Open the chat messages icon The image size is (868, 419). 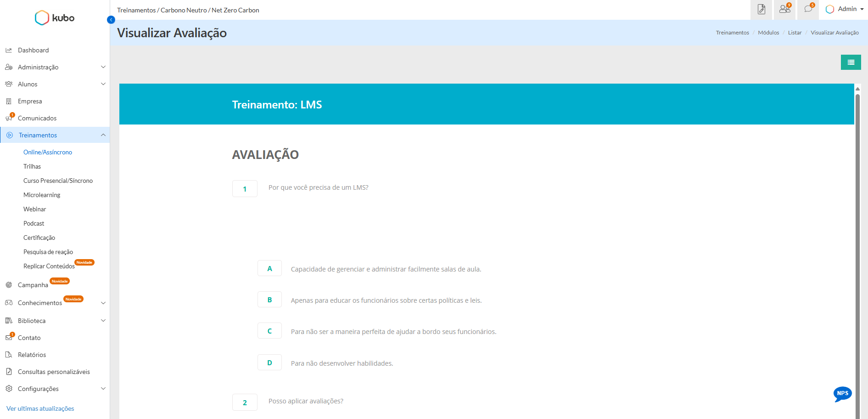[808, 10]
